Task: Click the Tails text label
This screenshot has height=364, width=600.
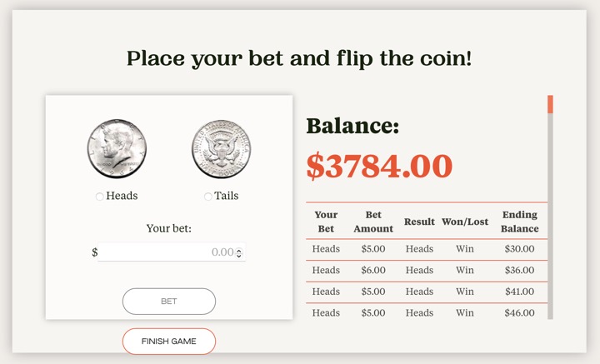Action: click(x=226, y=196)
